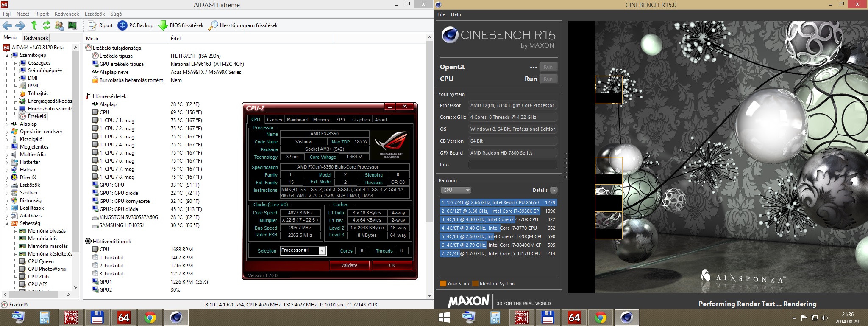Select the Érzékelő tree item

(37, 116)
